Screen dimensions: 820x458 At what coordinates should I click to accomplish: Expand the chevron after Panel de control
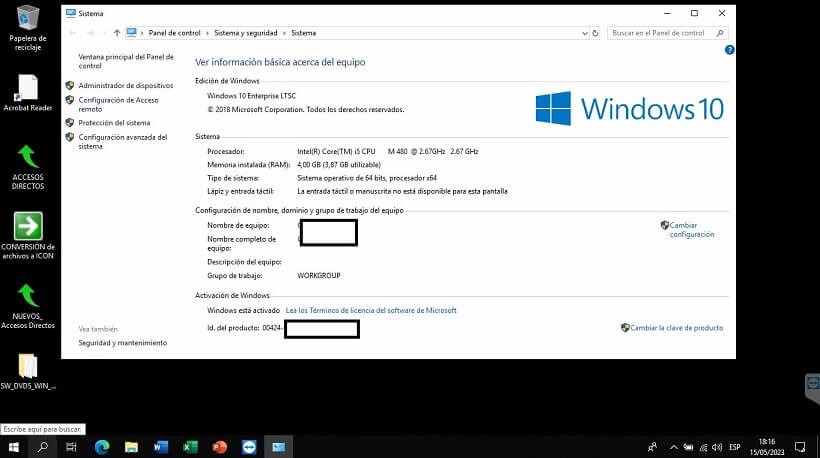[x=207, y=33]
